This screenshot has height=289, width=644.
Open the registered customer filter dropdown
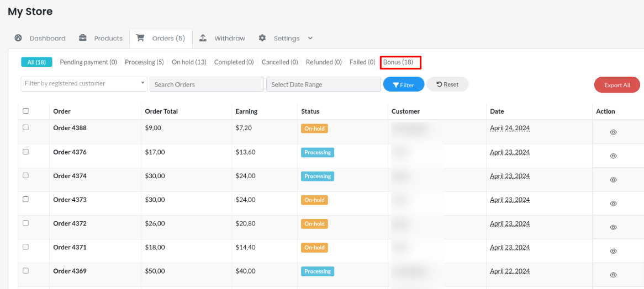[85, 84]
